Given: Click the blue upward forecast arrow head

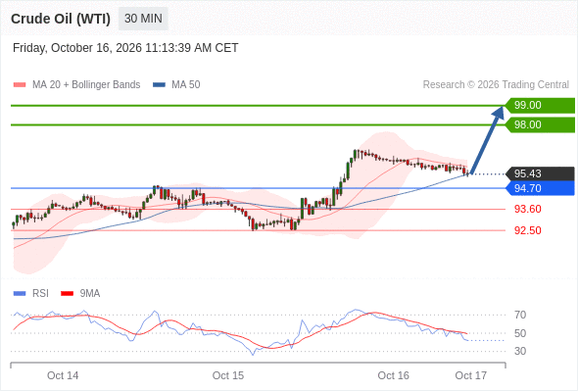Looking at the screenshot, I should pos(499,112).
